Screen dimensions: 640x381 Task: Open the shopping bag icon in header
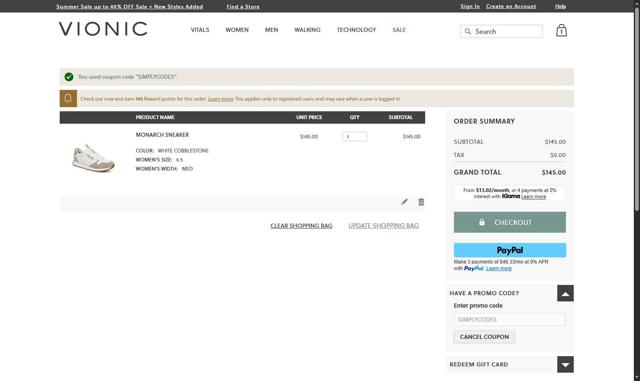pyautogui.click(x=561, y=31)
